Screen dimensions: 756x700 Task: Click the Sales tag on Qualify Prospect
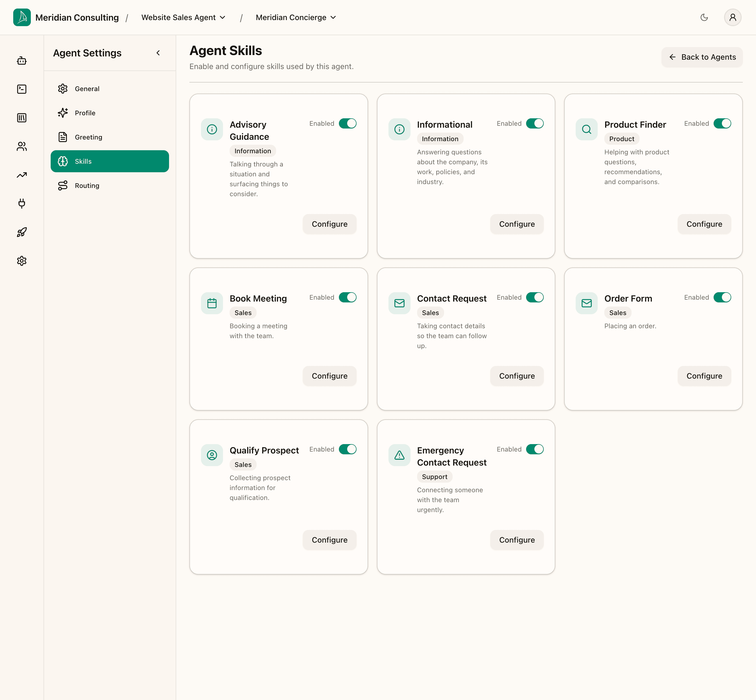click(x=243, y=465)
